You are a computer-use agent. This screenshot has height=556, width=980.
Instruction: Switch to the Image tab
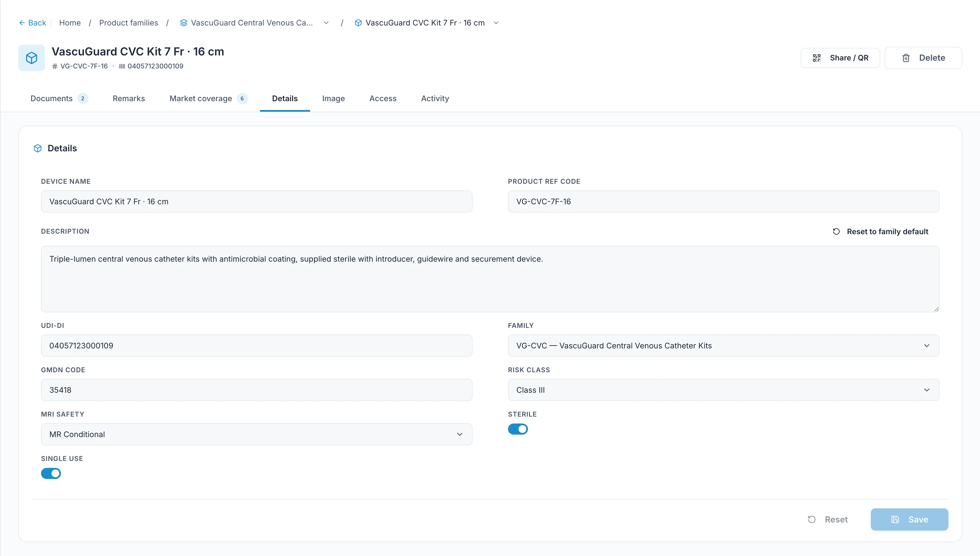coord(333,98)
